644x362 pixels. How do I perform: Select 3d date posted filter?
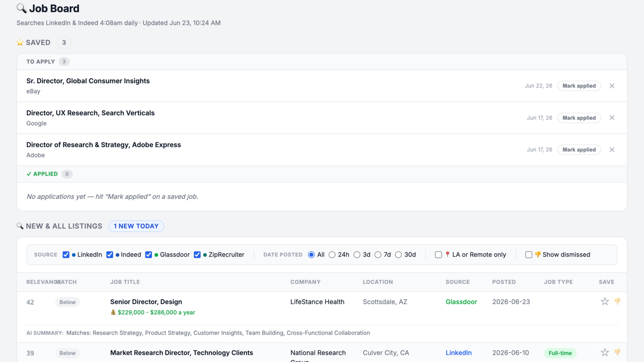pos(357,255)
